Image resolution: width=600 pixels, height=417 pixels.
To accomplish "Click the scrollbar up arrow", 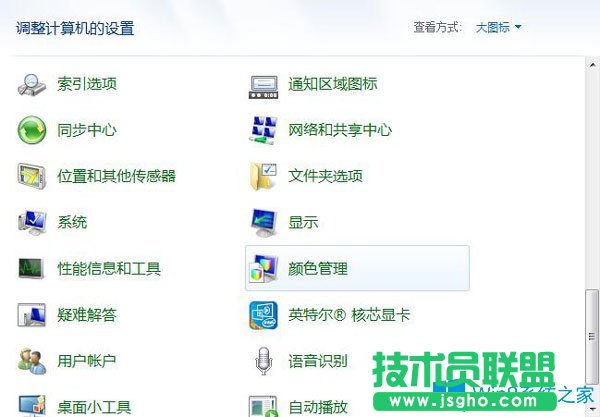I will coord(592,65).
